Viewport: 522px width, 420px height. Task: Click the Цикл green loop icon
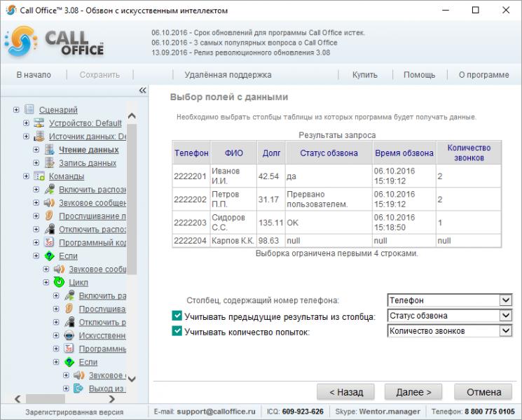click(60, 282)
